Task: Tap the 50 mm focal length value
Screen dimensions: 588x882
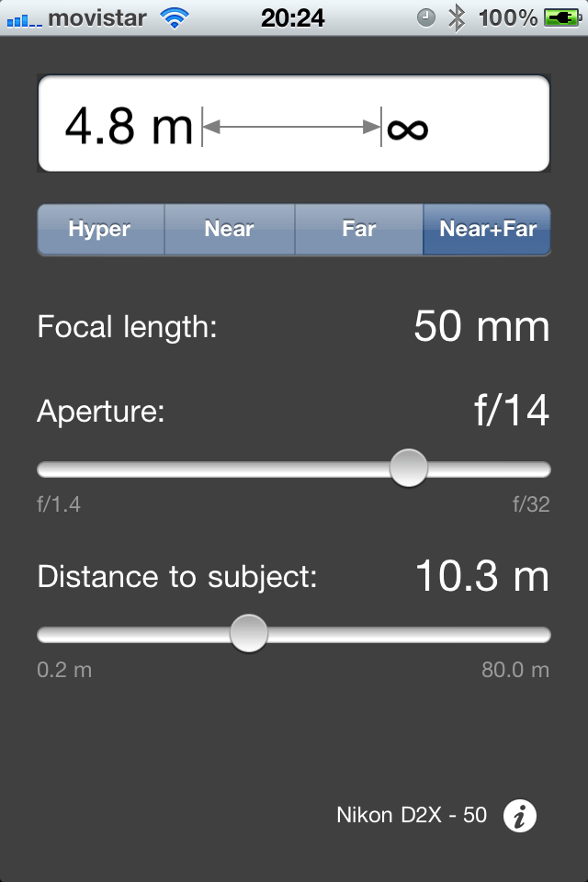Action: (x=481, y=326)
